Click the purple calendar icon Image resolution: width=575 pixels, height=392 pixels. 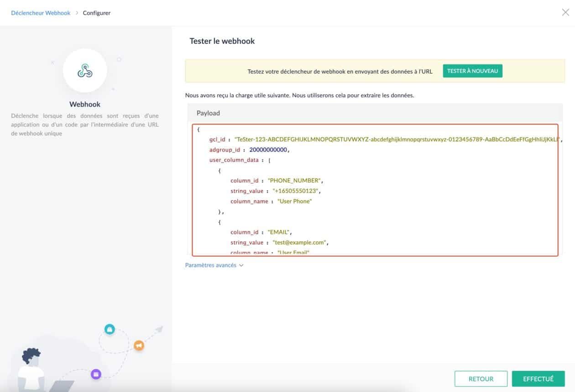96,374
